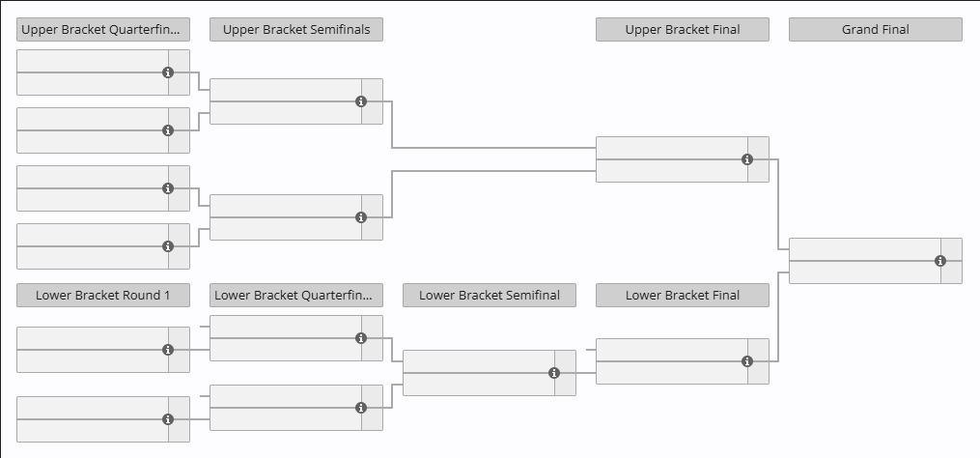Image resolution: width=980 pixels, height=458 pixels.
Task: Select the Upper Bracket Final header
Action: (x=683, y=30)
